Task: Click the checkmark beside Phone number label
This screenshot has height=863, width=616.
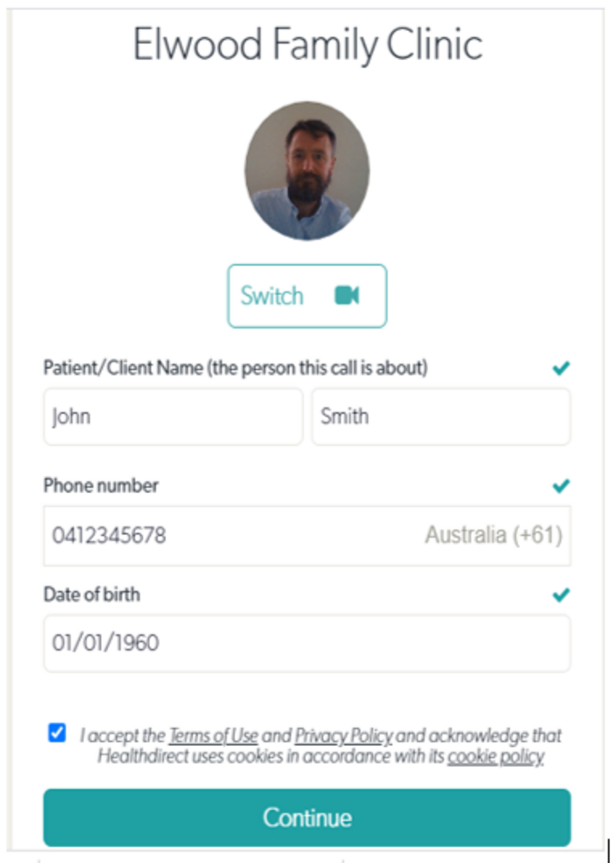Action: coord(560,485)
